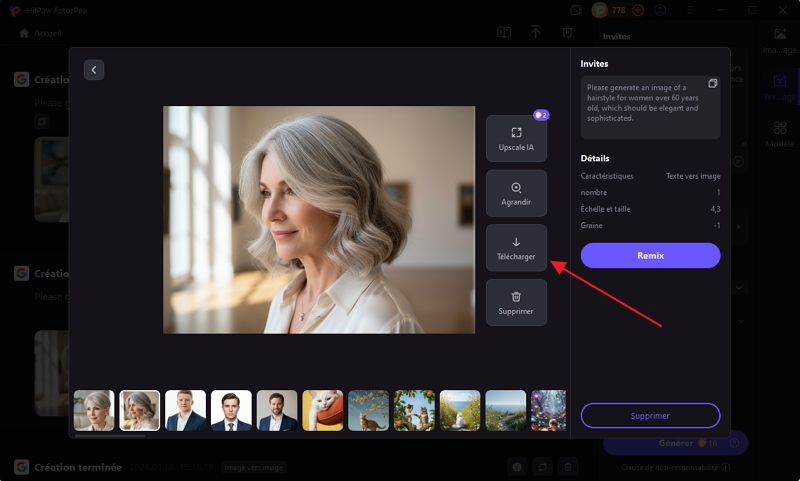Select the white cat with basketball thumbnail
This screenshot has height=481, width=800.
point(323,410)
